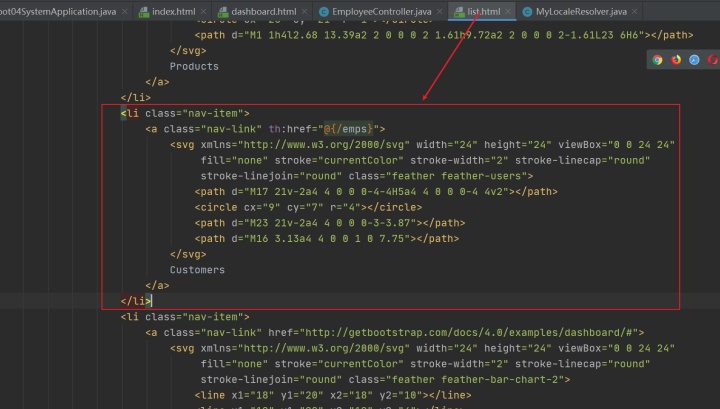720x409 pixels.
Task: Click the EmployeeController.java class icon
Action: (x=324, y=12)
